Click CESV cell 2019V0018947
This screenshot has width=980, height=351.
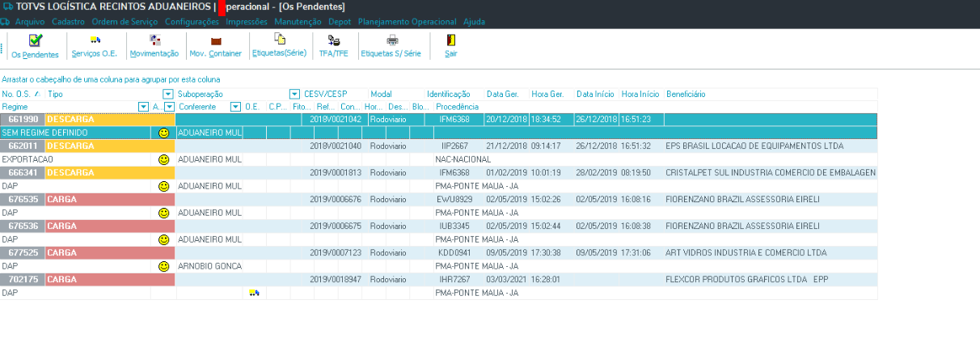336,280
